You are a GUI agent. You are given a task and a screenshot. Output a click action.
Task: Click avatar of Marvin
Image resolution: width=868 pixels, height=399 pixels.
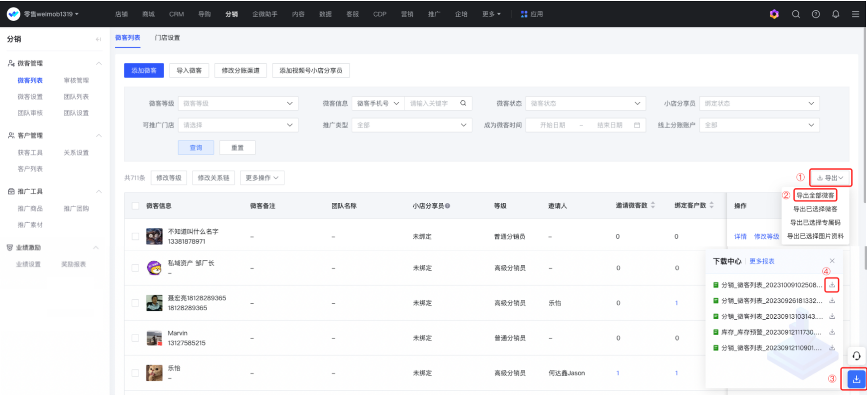coord(154,338)
